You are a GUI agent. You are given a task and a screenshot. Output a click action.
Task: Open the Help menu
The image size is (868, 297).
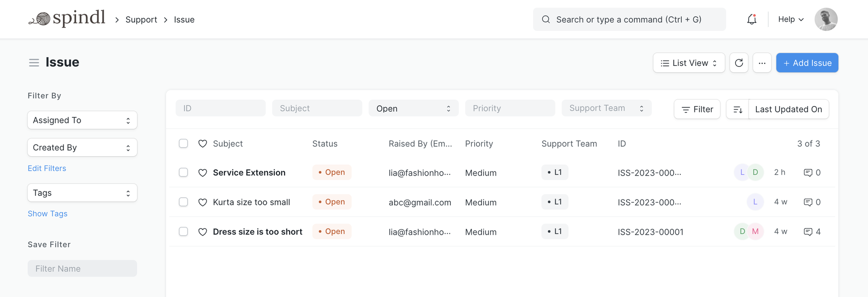point(790,19)
